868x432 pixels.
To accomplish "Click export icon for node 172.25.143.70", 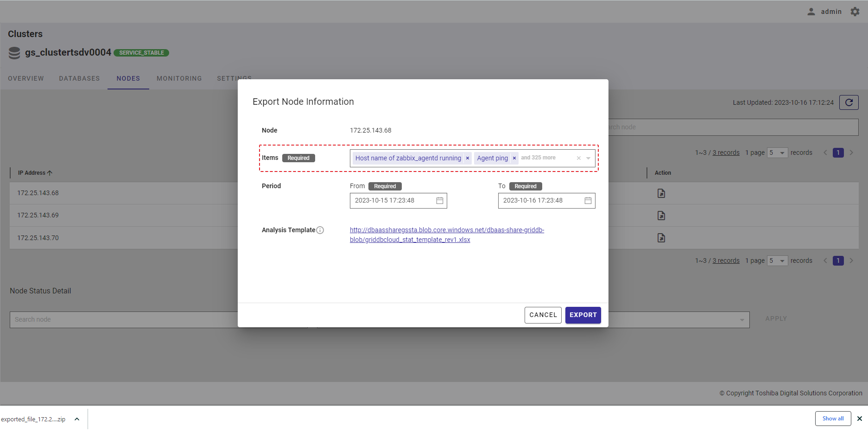I will point(661,238).
